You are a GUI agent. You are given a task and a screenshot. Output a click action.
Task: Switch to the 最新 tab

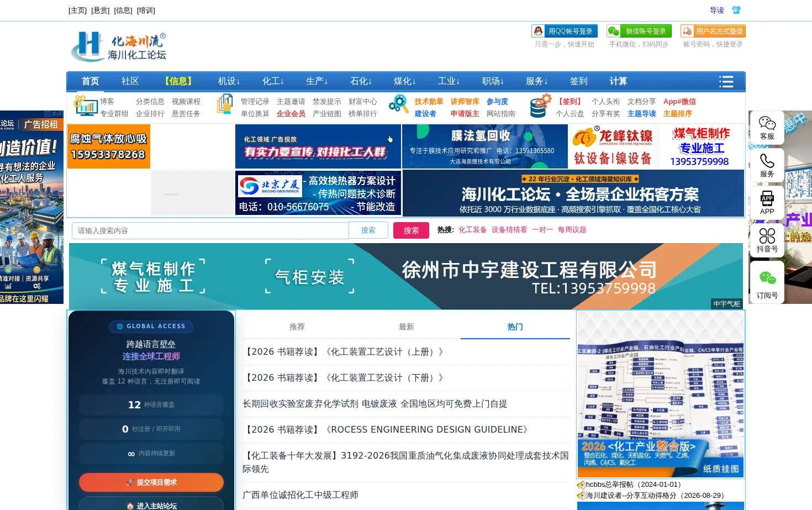pyautogui.click(x=407, y=327)
